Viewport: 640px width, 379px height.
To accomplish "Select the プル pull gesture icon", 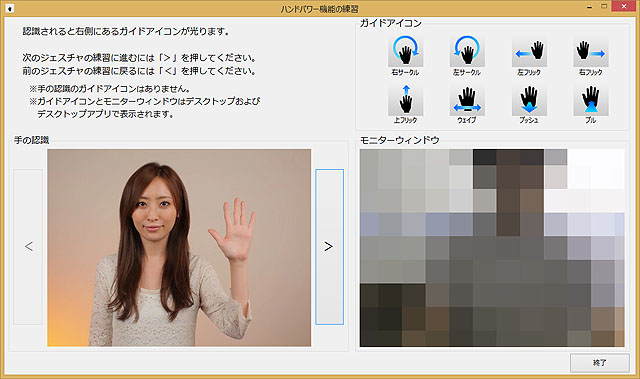I will pos(591,100).
